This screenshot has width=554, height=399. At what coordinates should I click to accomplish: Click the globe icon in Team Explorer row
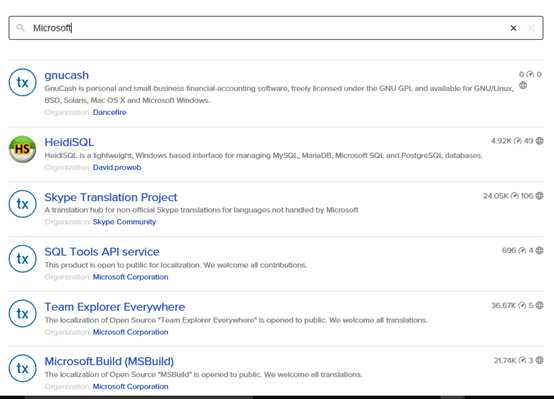[x=539, y=305]
